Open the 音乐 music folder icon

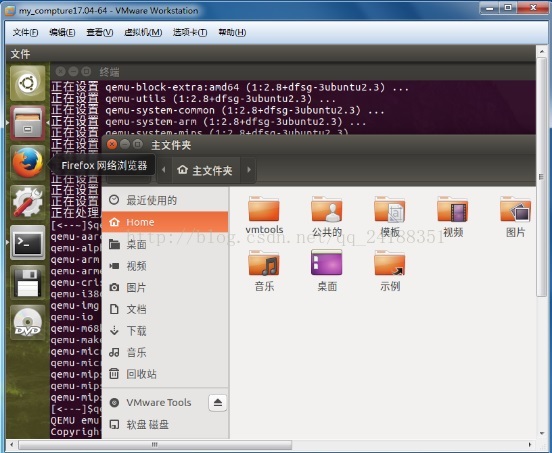pos(264,270)
